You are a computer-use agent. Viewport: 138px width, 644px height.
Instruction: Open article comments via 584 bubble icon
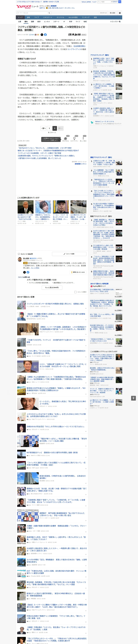click(32, 35)
